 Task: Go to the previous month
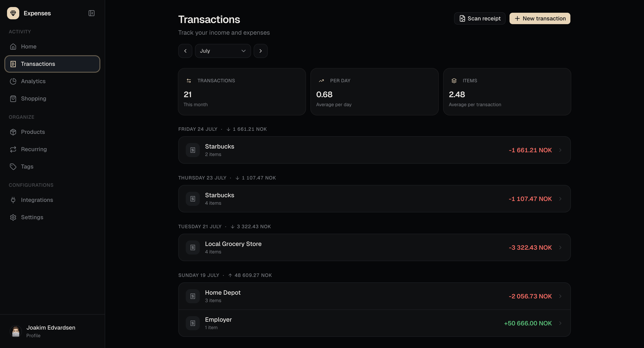coord(185,51)
